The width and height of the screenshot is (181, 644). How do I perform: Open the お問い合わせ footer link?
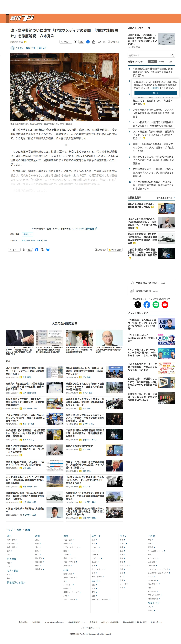156,622
